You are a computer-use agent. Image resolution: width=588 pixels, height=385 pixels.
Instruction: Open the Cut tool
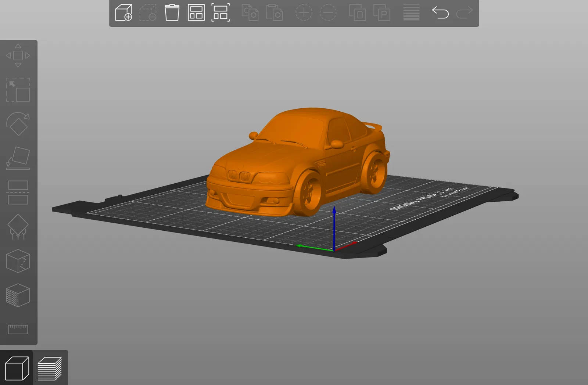[x=18, y=192]
